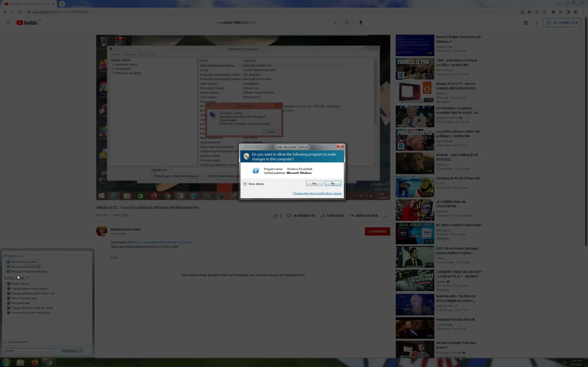The width and height of the screenshot is (588, 367).
Task: Clear the YouTube search box text
Action: point(335,22)
